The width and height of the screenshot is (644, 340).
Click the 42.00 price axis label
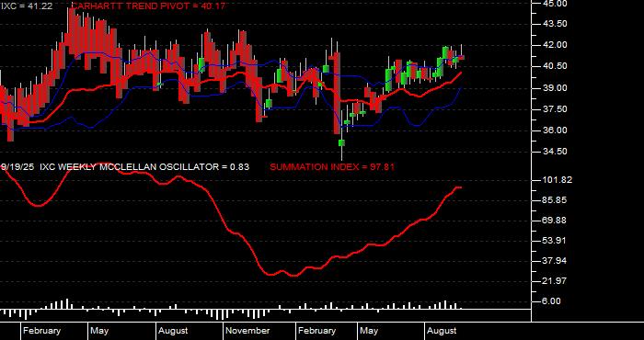pos(556,45)
